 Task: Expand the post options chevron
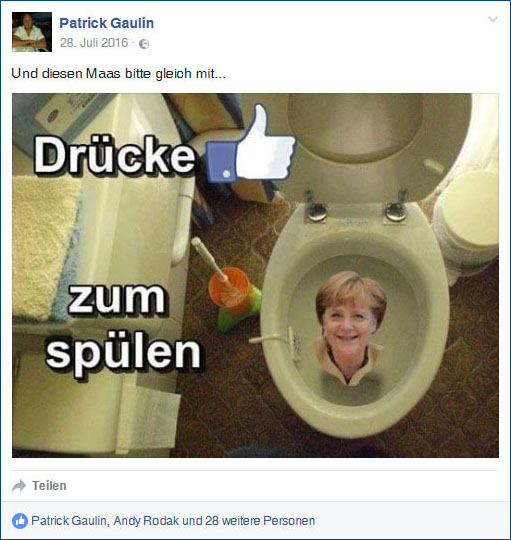493,19
